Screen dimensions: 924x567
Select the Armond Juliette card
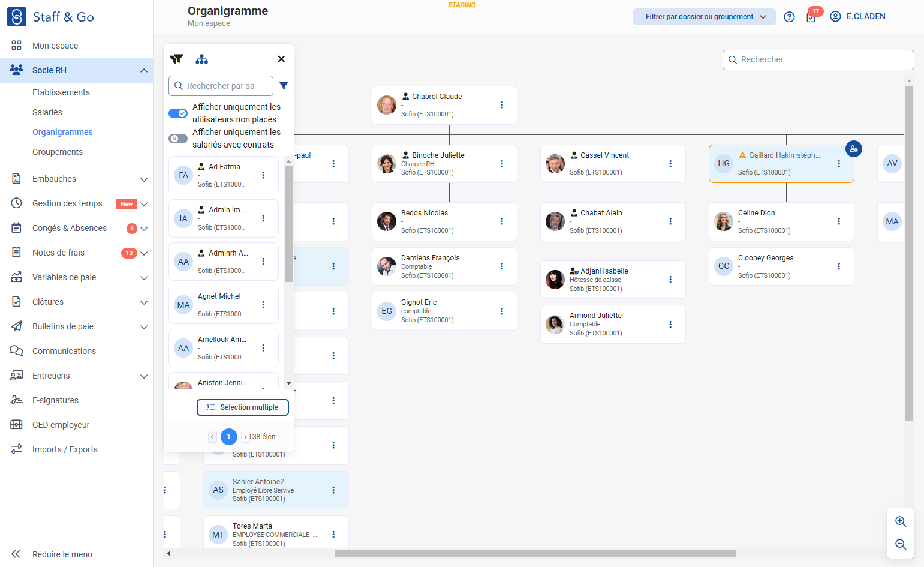click(613, 324)
